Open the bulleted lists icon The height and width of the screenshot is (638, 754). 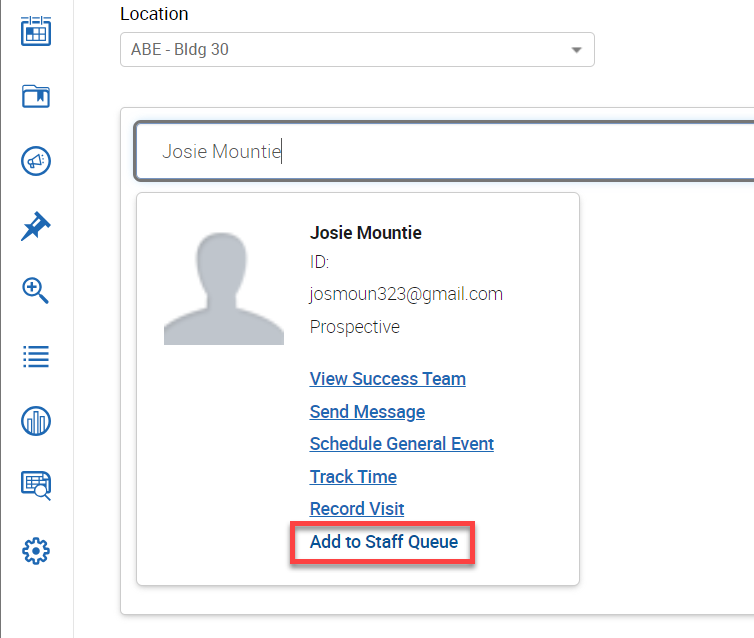tap(36, 356)
